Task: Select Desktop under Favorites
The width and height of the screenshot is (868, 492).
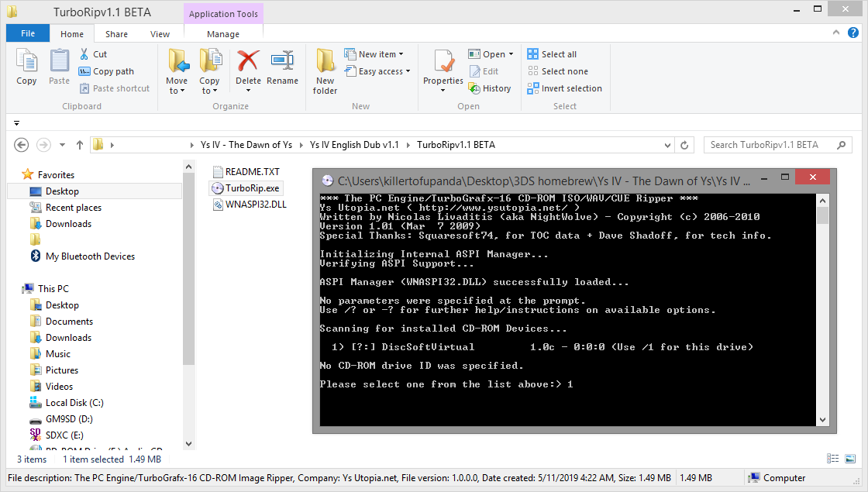Action: coord(62,191)
